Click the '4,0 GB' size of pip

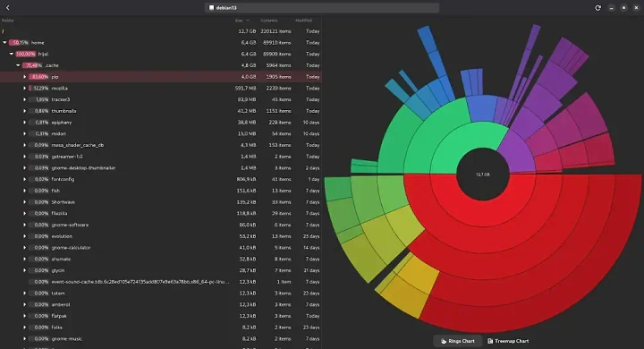(249, 77)
